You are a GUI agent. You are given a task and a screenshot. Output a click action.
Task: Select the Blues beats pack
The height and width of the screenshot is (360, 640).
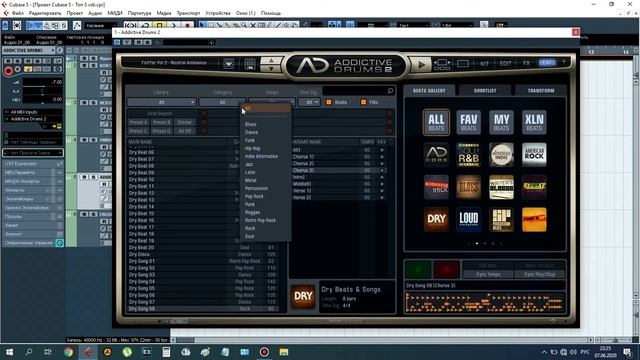click(x=469, y=187)
